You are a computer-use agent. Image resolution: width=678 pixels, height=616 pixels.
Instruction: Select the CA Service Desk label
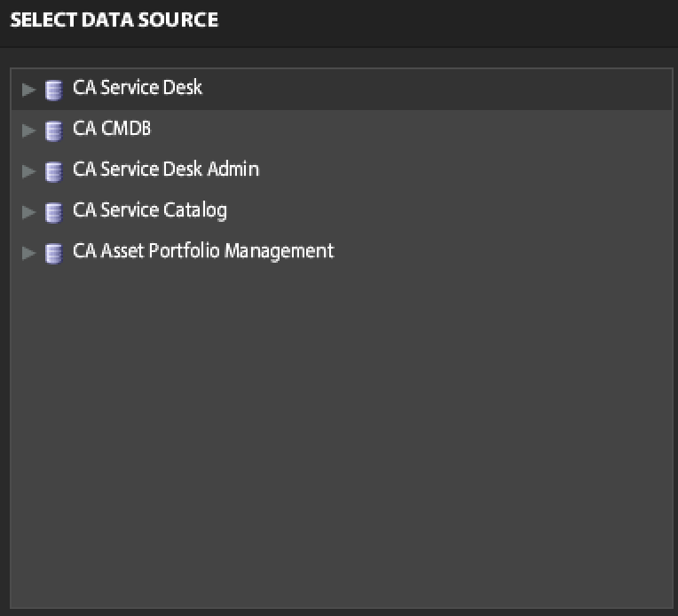(138, 88)
